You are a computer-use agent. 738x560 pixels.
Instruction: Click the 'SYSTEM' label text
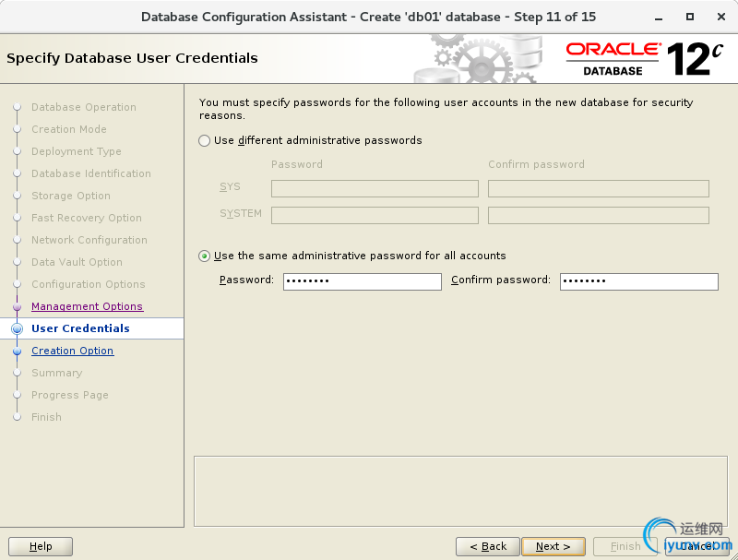tap(241, 214)
